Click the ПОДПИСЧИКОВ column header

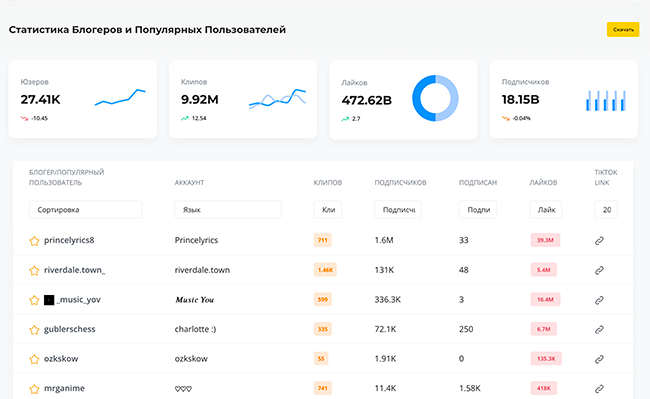400,183
